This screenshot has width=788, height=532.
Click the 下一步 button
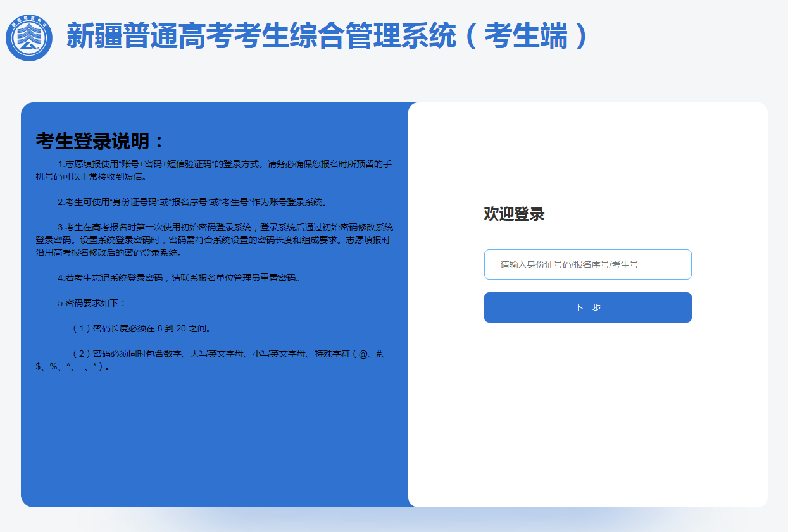(587, 307)
